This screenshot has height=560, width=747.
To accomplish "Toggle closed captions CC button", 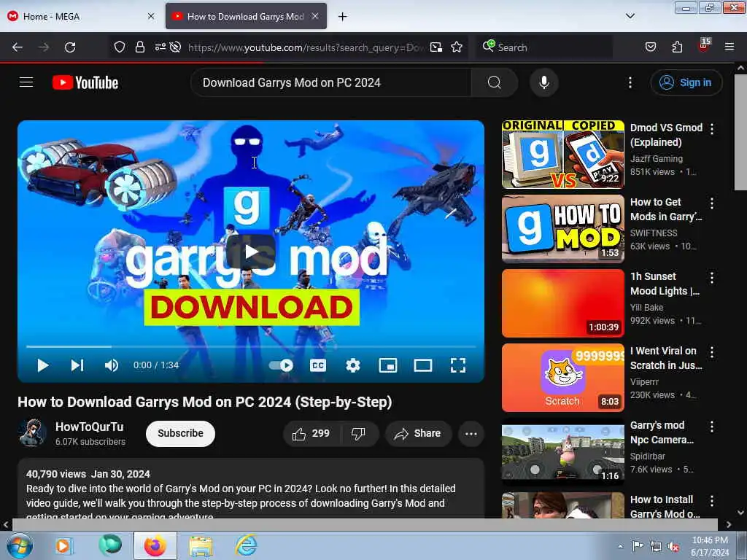I will 318,365.
